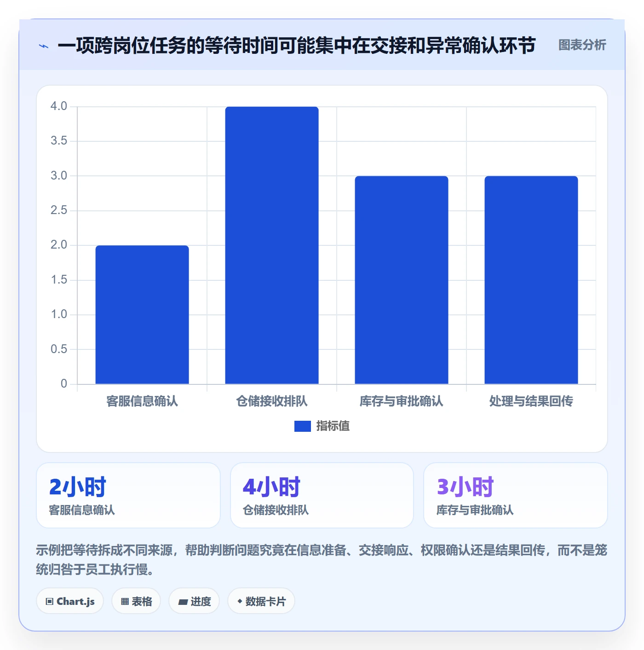This screenshot has height=650, width=644.
Task: Click 库存与审批确认 caption under 3小时
Action: point(475,510)
